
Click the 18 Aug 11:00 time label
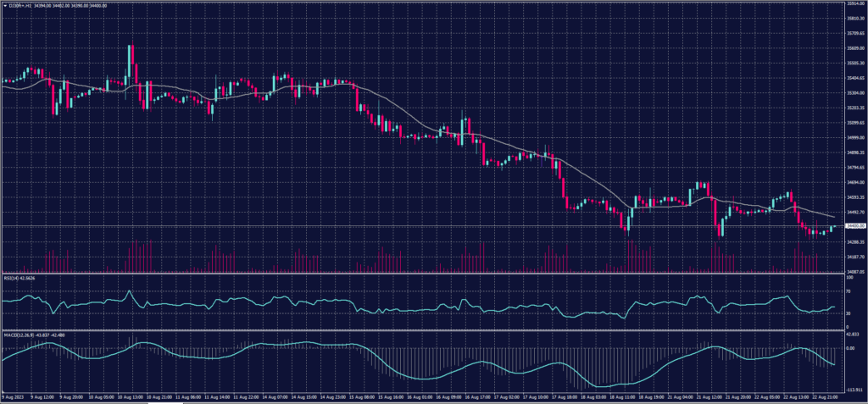tap(620, 395)
